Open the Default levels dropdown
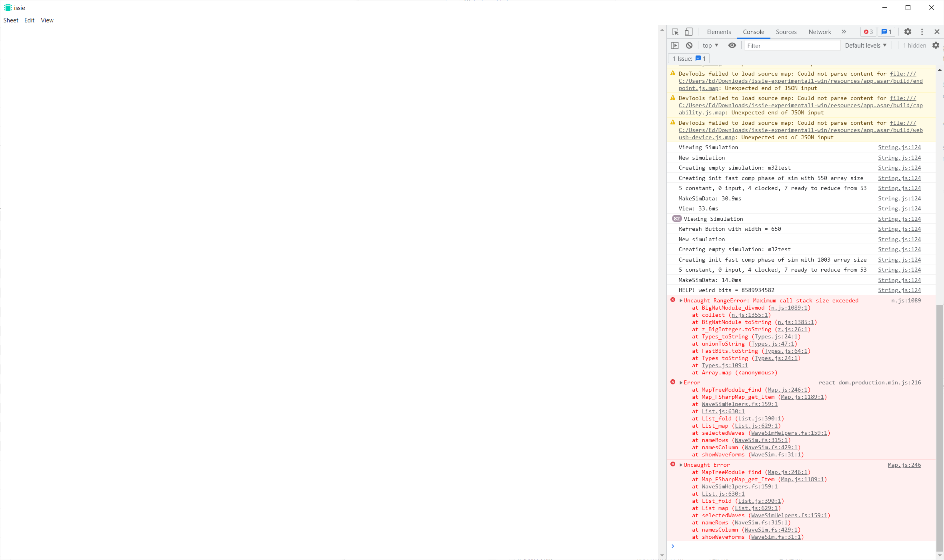This screenshot has height=560, width=944. pos(865,45)
